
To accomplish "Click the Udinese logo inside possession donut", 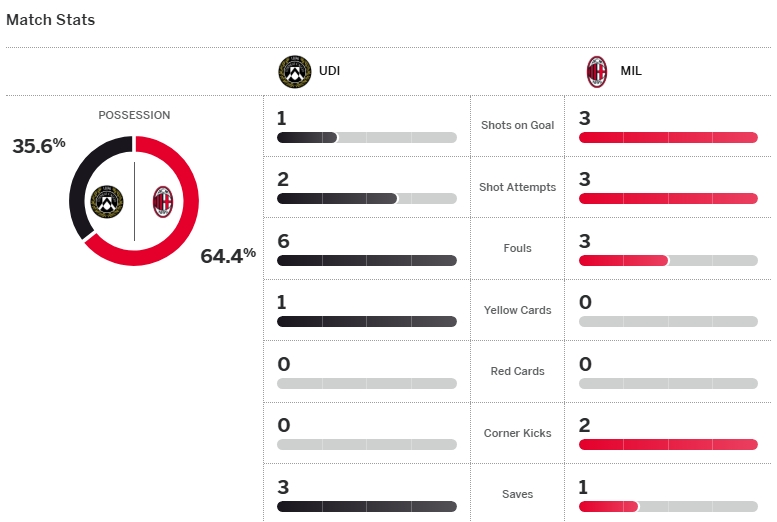I will pyautogui.click(x=107, y=202).
